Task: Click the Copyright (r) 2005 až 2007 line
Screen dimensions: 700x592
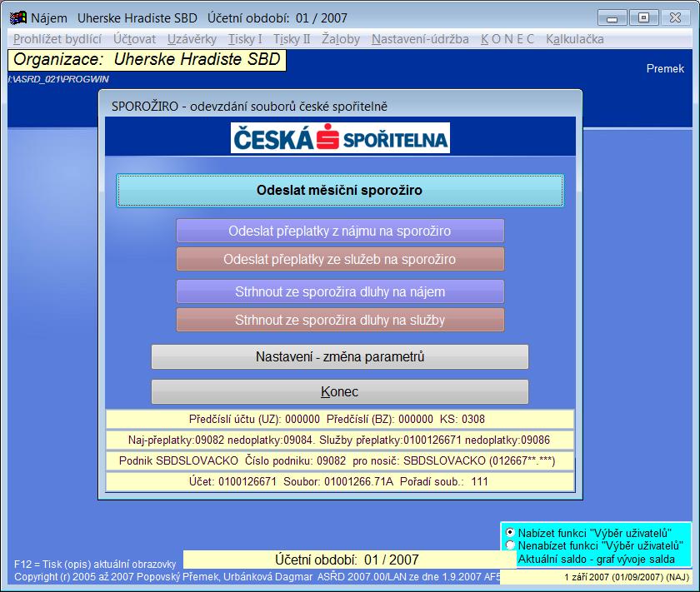Action: pyautogui.click(x=257, y=577)
